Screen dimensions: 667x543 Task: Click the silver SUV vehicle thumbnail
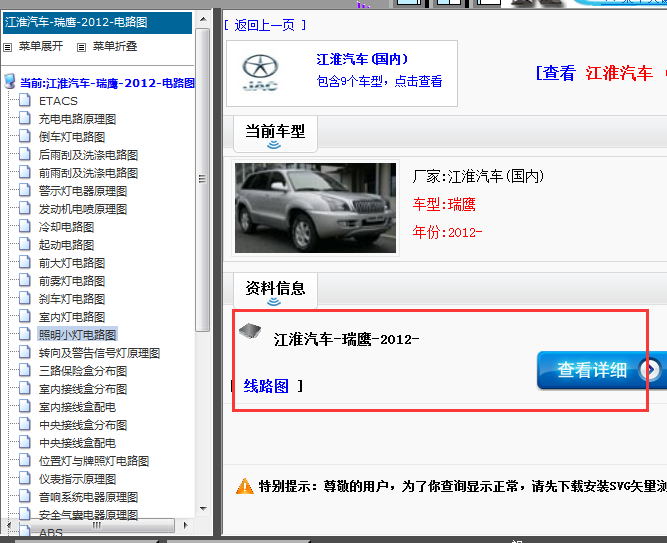315,208
